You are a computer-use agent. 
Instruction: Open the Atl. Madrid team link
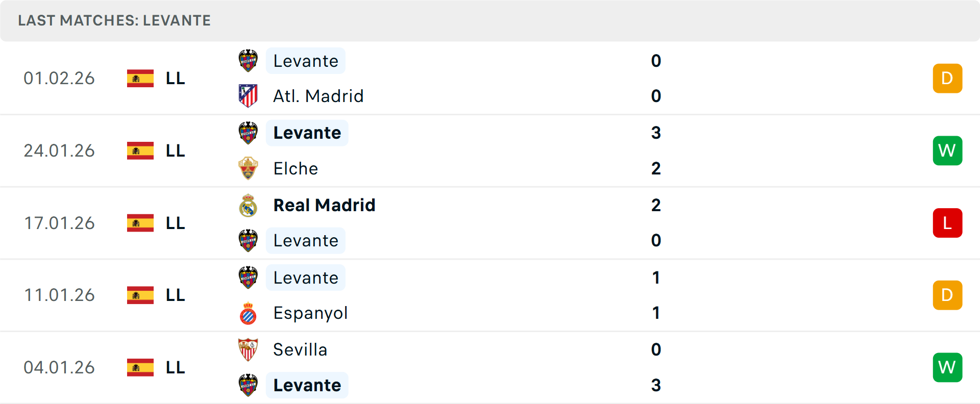point(318,96)
